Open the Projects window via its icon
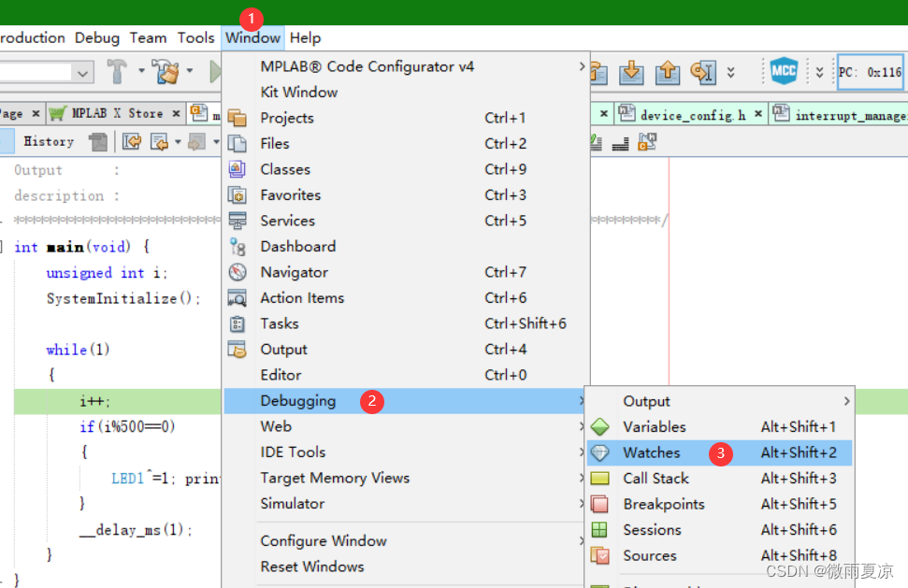This screenshot has height=588, width=908. 238,118
